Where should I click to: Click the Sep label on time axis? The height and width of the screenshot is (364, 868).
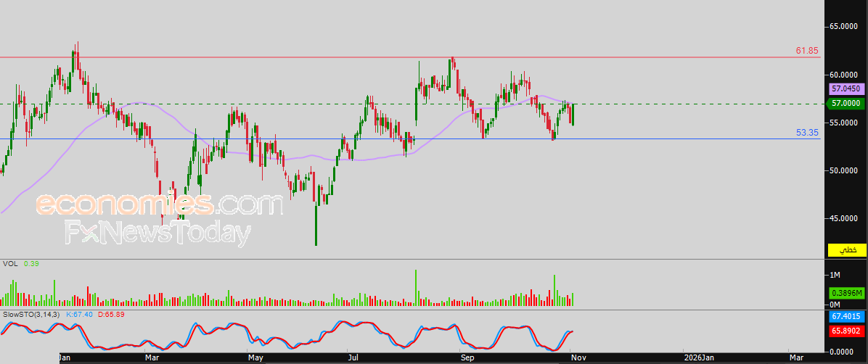468,358
